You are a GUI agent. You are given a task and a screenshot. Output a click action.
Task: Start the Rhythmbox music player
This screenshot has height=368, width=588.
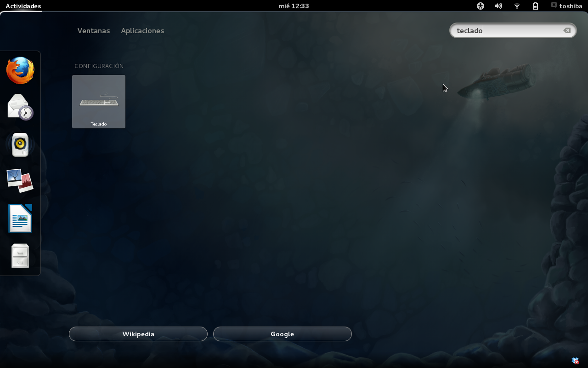(x=20, y=144)
